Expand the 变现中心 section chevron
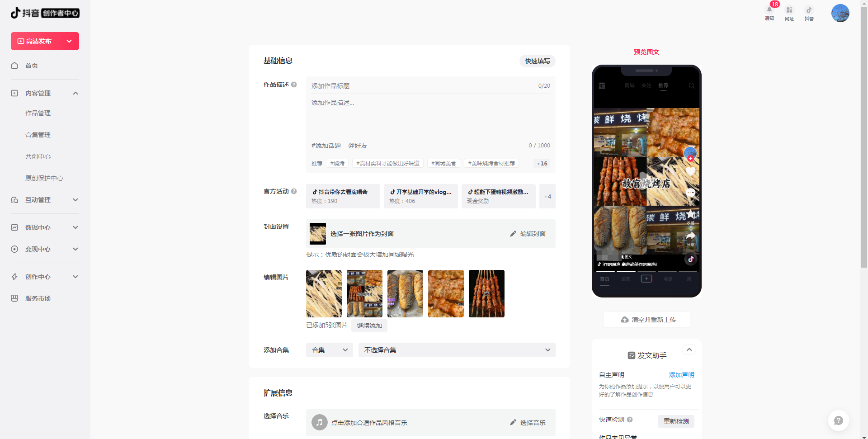 pyautogui.click(x=75, y=249)
